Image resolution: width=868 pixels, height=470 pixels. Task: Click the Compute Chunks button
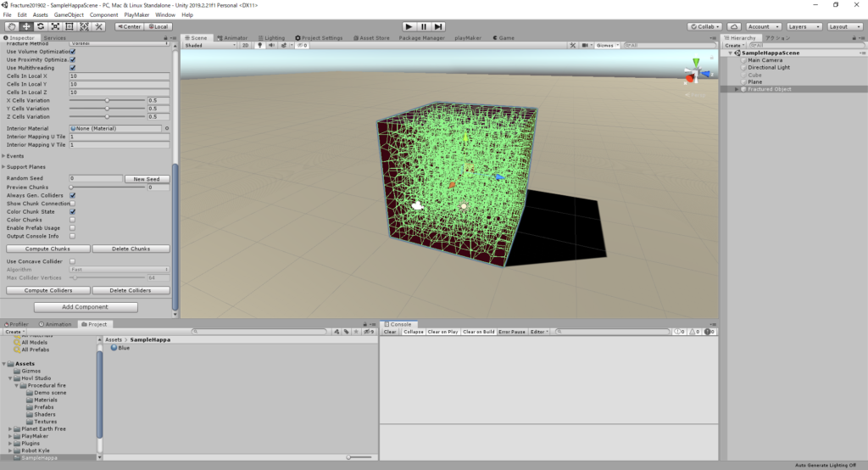click(x=48, y=249)
